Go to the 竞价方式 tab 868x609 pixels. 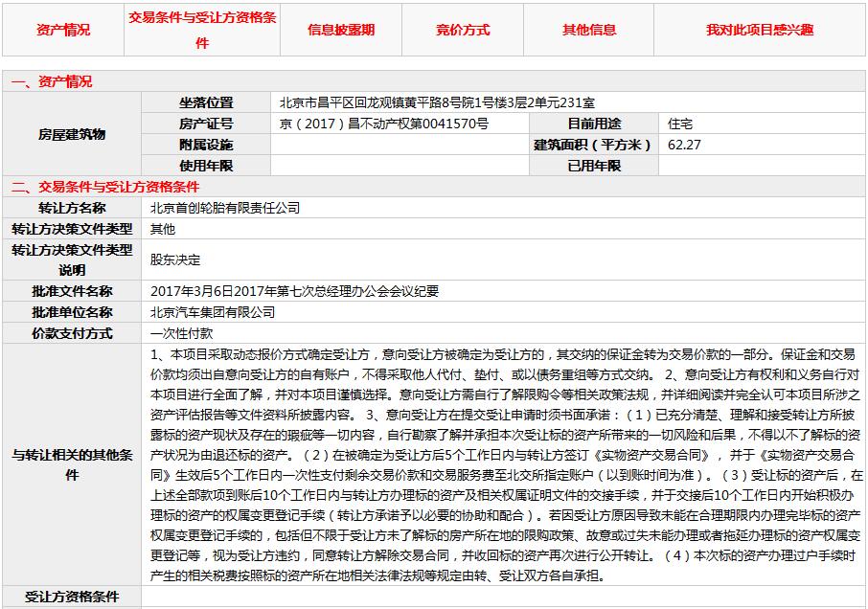pyautogui.click(x=463, y=30)
